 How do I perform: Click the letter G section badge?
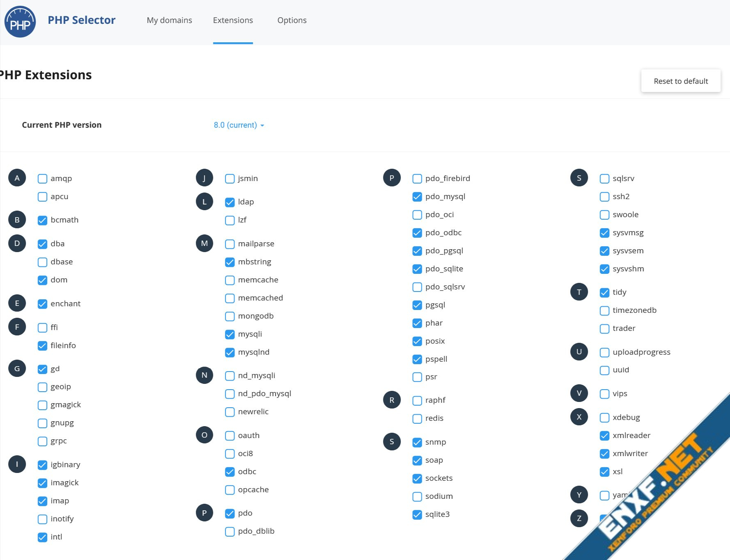[17, 369]
